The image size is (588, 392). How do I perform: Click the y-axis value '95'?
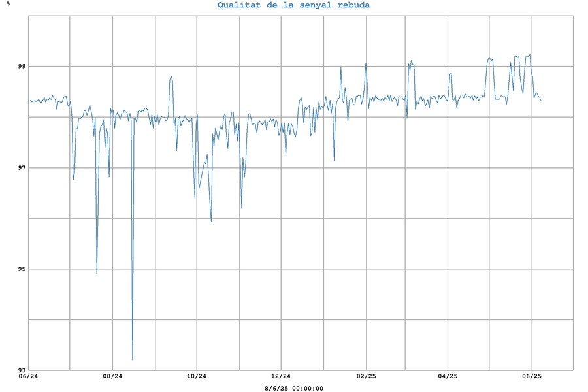pos(22,269)
